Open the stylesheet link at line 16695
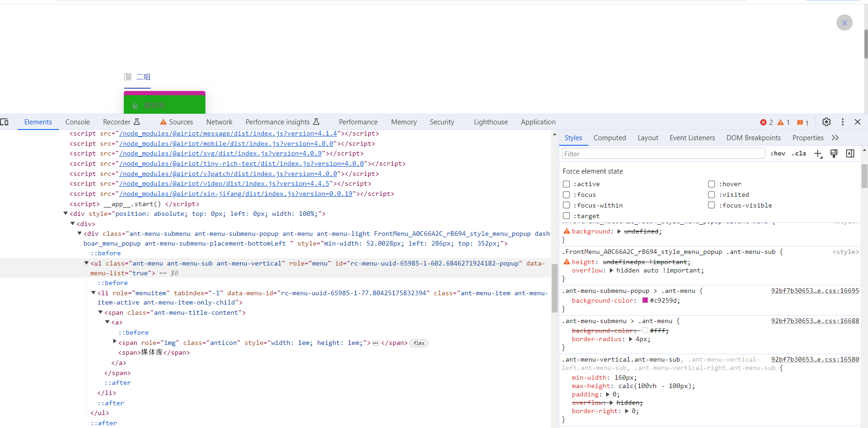The image size is (868, 428). [815, 291]
